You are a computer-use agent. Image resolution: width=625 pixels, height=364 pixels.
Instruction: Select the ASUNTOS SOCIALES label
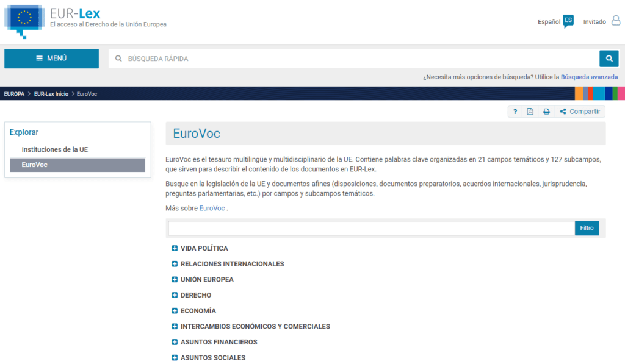pos(213,358)
